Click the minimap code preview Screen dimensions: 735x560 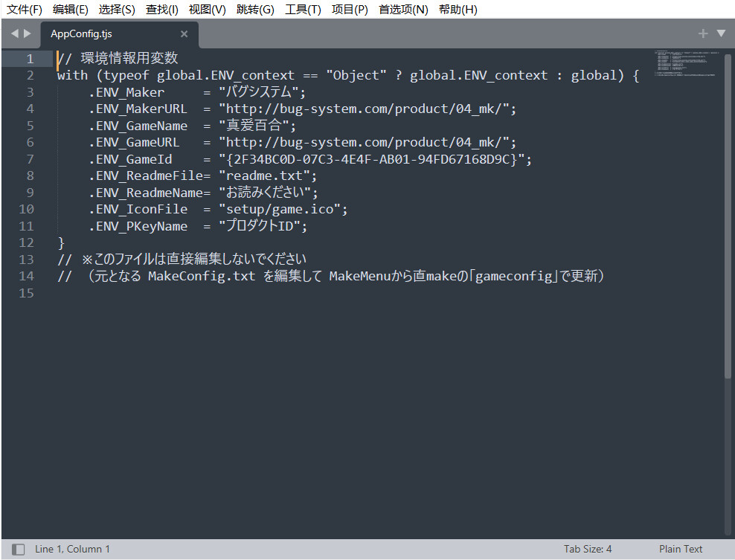click(x=687, y=62)
